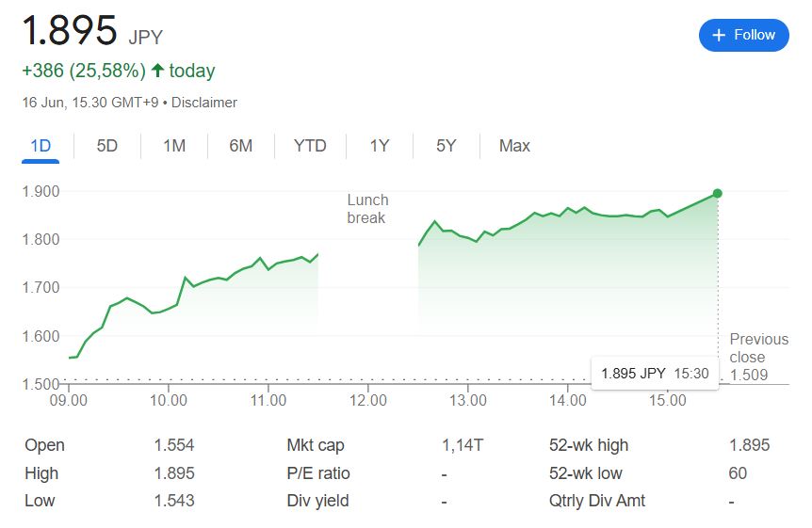Open the Disclaimer link
The image size is (812, 528).
click(x=205, y=103)
